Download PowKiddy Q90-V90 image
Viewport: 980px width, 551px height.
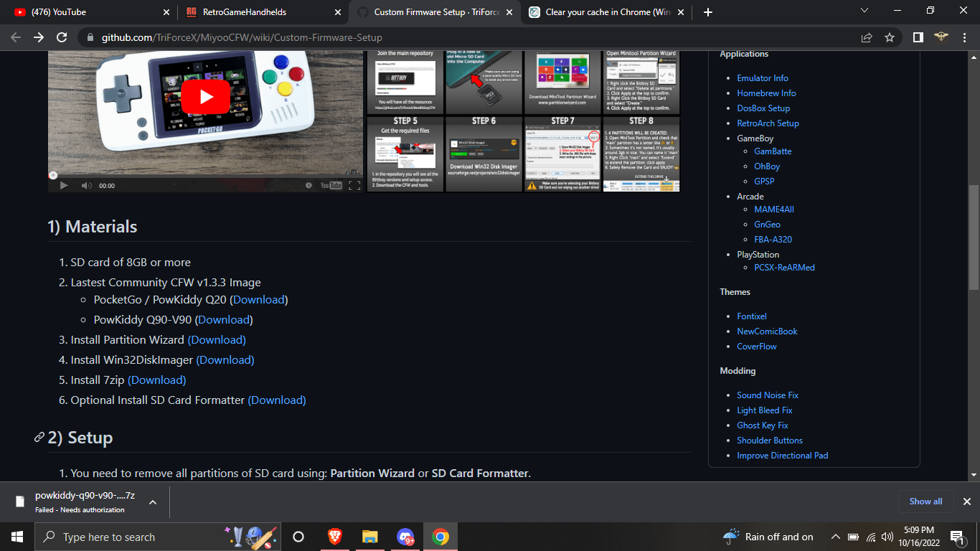click(x=224, y=320)
